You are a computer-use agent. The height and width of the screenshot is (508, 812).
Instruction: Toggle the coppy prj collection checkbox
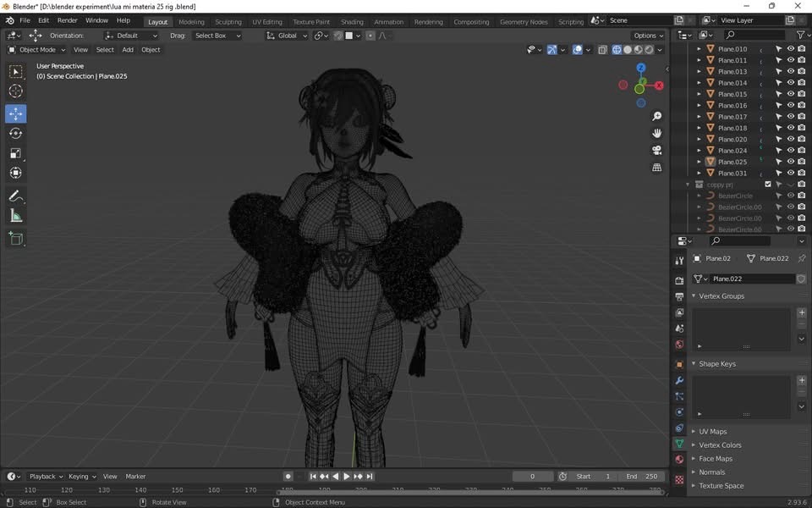tap(768, 185)
